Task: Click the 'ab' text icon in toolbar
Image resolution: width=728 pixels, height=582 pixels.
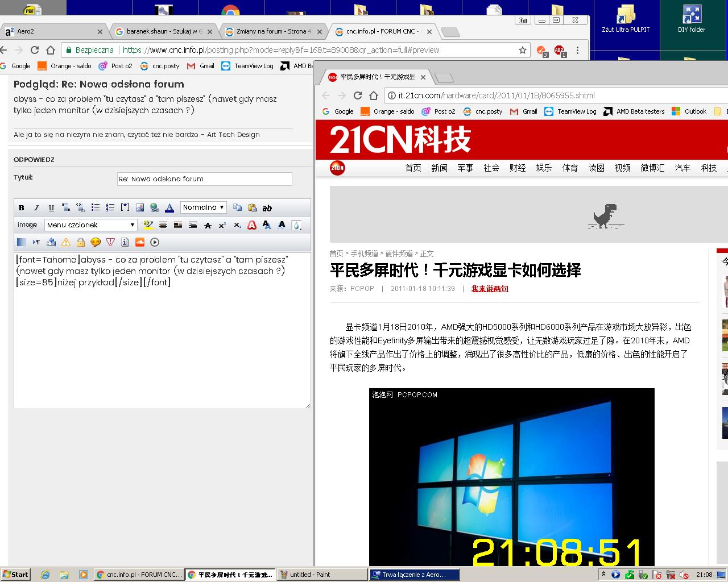Action: pyautogui.click(x=267, y=208)
